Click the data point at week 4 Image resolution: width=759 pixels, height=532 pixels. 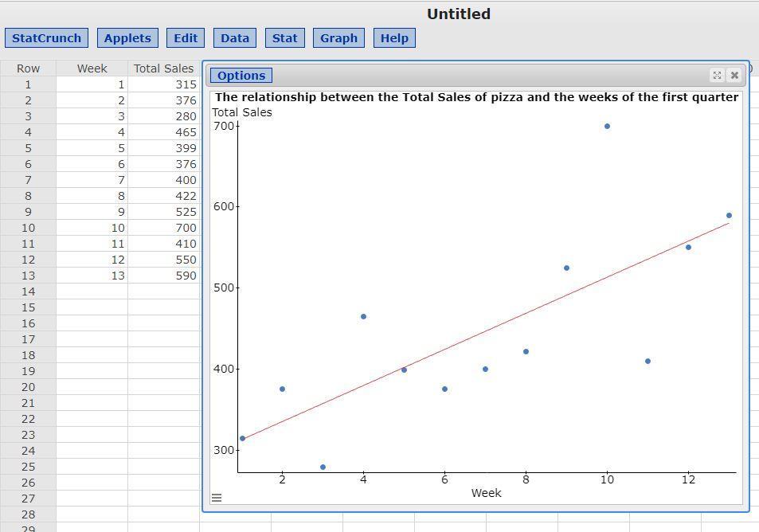pos(363,317)
